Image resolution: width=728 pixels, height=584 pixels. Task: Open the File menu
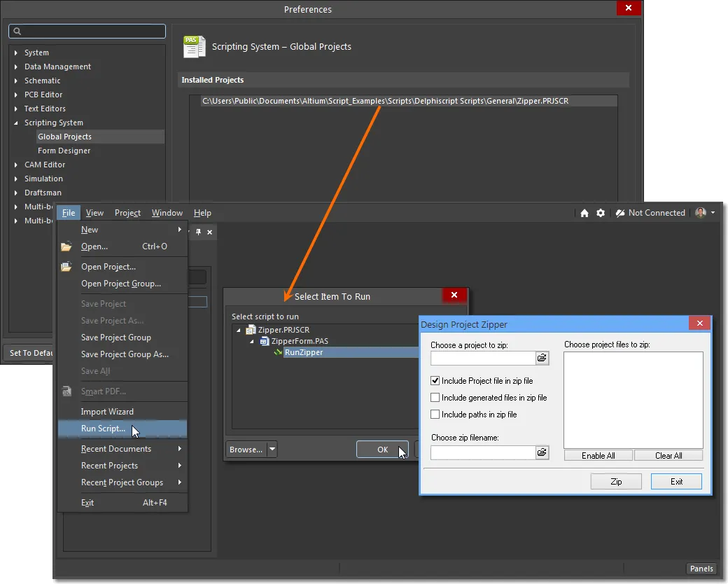tap(69, 213)
